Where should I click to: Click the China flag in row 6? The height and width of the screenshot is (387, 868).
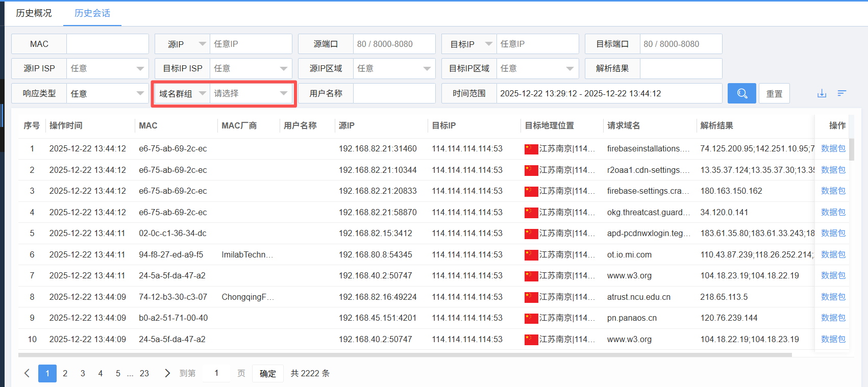[x=531, y=255]
